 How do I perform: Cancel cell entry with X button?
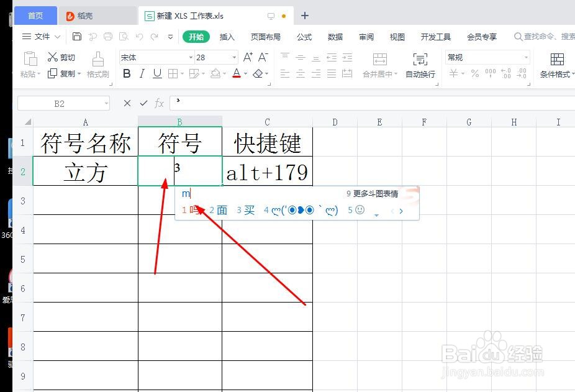[127, 104]
